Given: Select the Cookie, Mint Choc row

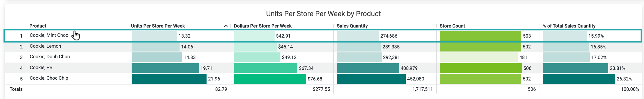Looking at the screenshot, I should [323, 36].
